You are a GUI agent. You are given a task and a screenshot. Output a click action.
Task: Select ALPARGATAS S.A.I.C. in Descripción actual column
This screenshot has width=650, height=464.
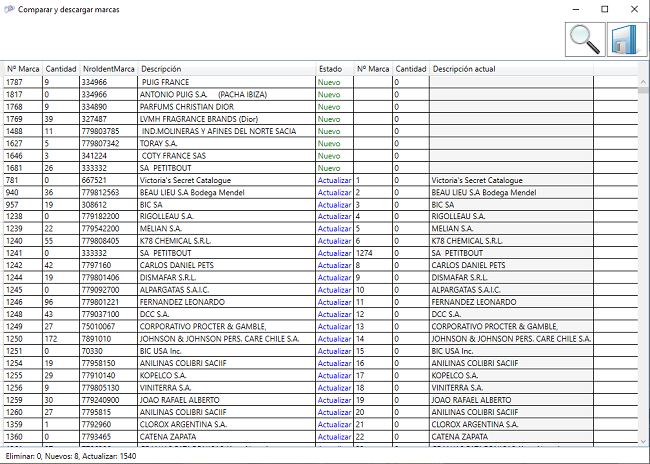(x=511, y=290)
